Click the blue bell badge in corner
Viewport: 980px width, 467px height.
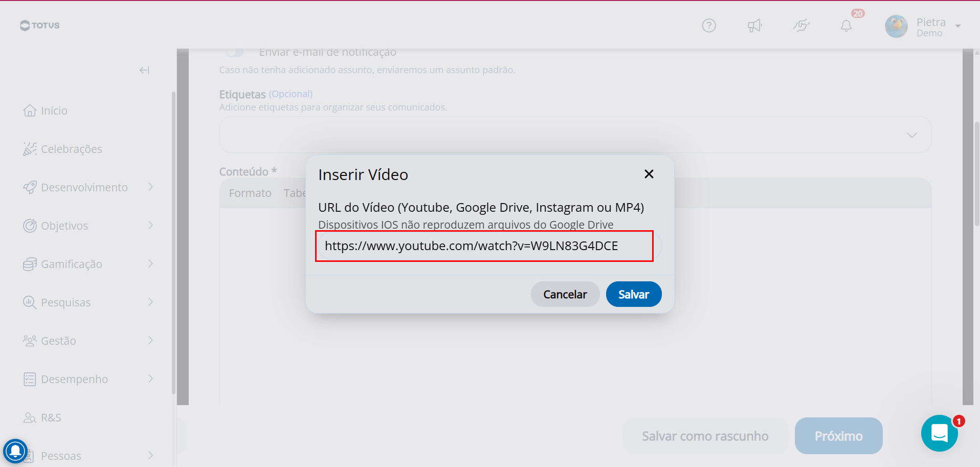pyautogui.click(x=15, y=451)
